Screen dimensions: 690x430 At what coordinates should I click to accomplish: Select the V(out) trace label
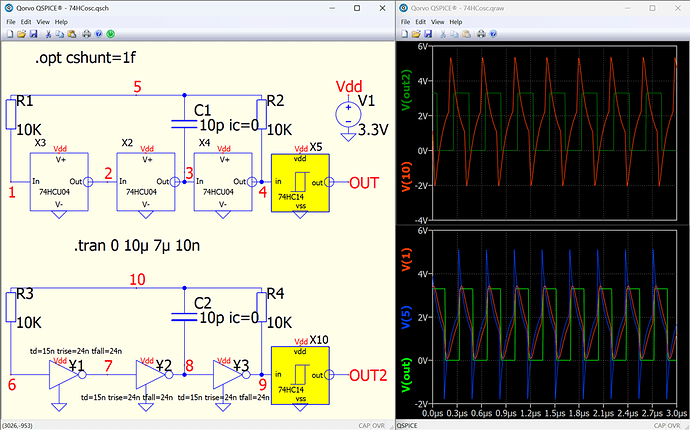click(406, 375)
